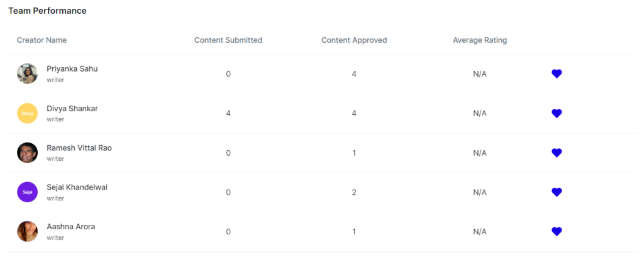Viewport: 644px width, 260px height.
Task: Open Ramesh Vittal Rao's profile photo
Action: [28, 153]
